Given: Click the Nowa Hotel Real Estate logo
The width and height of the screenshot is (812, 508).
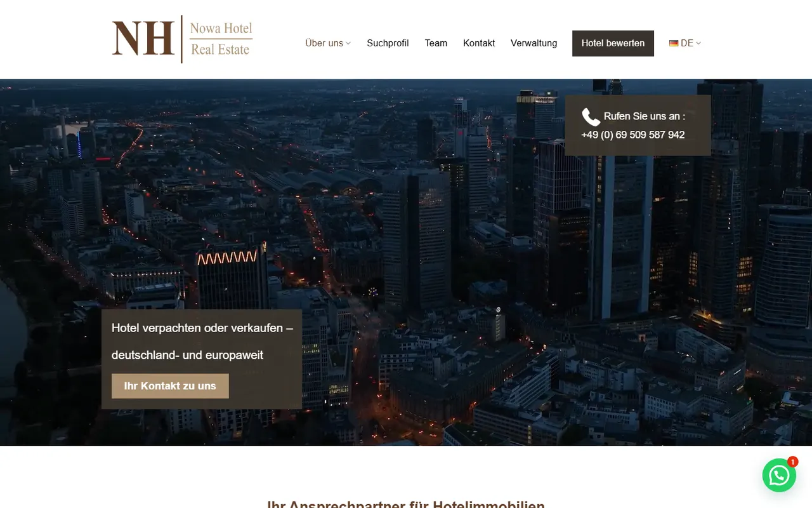Looking at the screenshot, I should [182, 39].
